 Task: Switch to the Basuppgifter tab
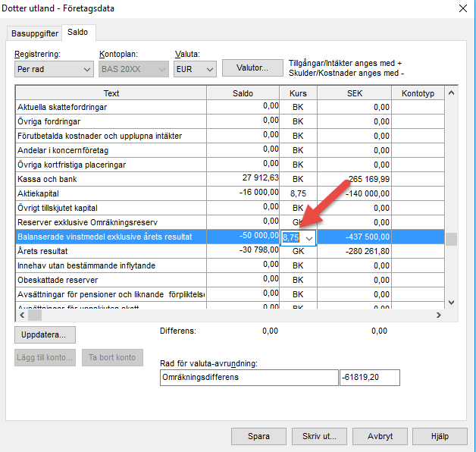[33, 33]
